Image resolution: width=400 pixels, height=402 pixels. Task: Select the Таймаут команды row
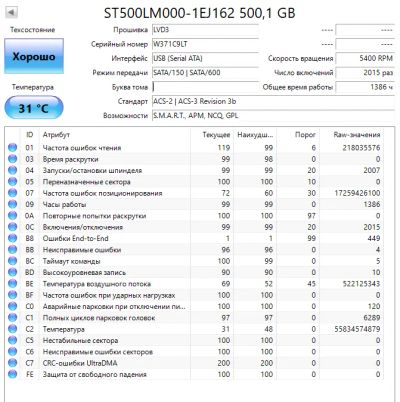pos(195,261)
